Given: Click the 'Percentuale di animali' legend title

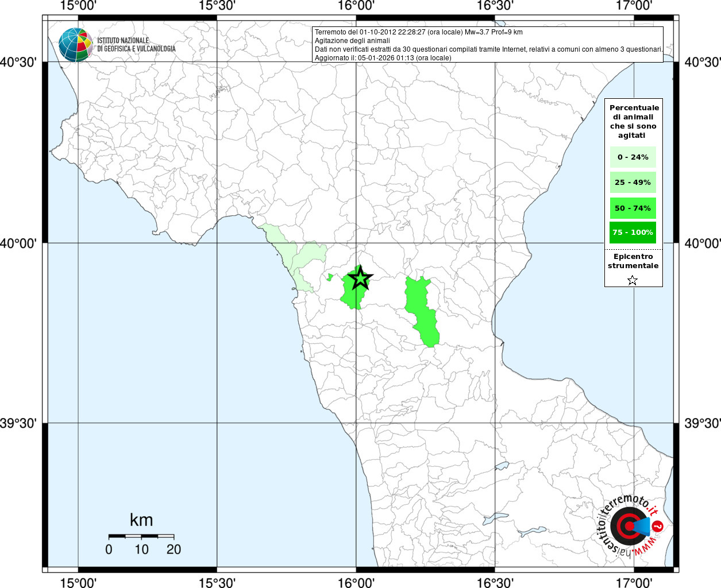Looking at the screenshot, I should pyautogui.click(x=634, y=121).
